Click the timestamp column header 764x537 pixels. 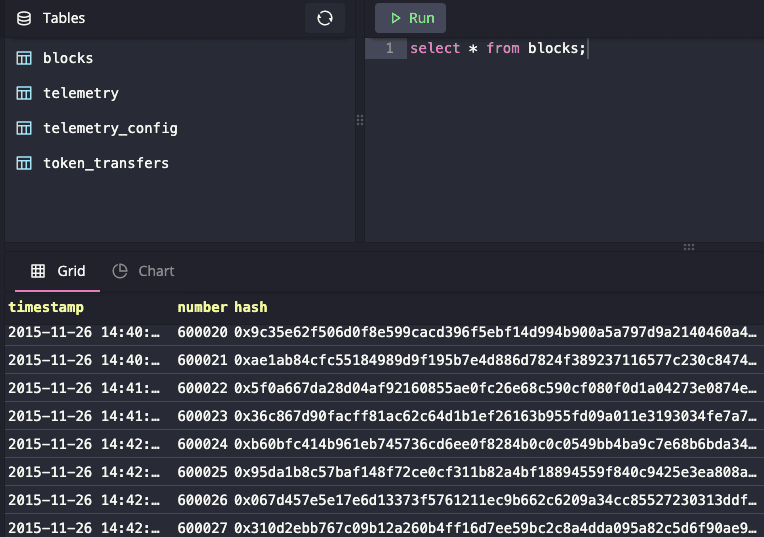tap(46, 307)
